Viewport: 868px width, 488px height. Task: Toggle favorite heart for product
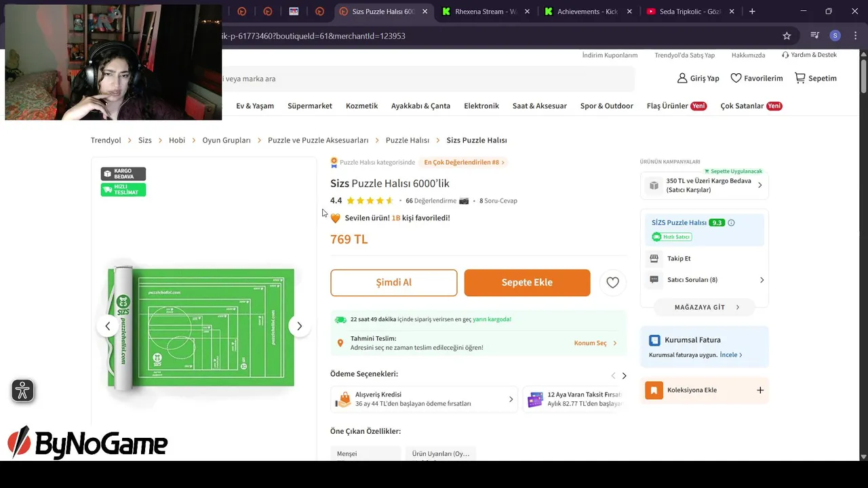612,283
